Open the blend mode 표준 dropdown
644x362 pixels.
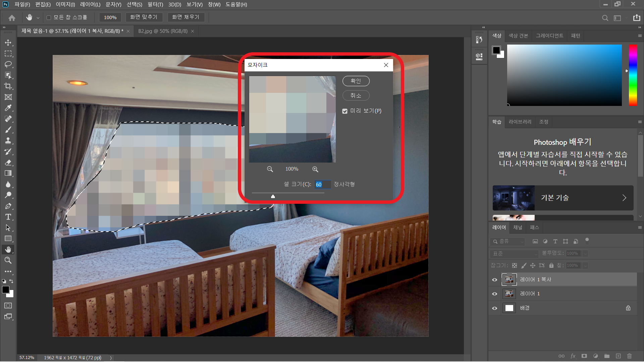(x=514, y=254)
